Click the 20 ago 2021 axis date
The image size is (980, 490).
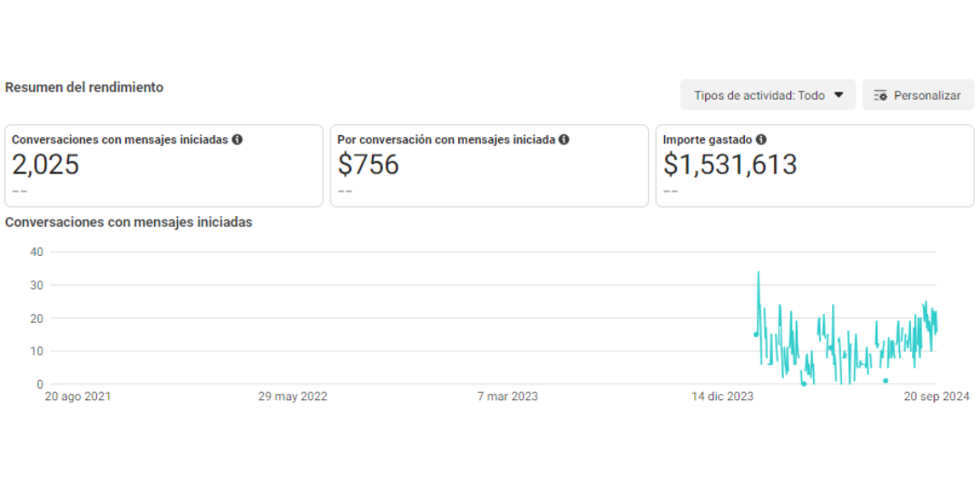pos(78,397)
